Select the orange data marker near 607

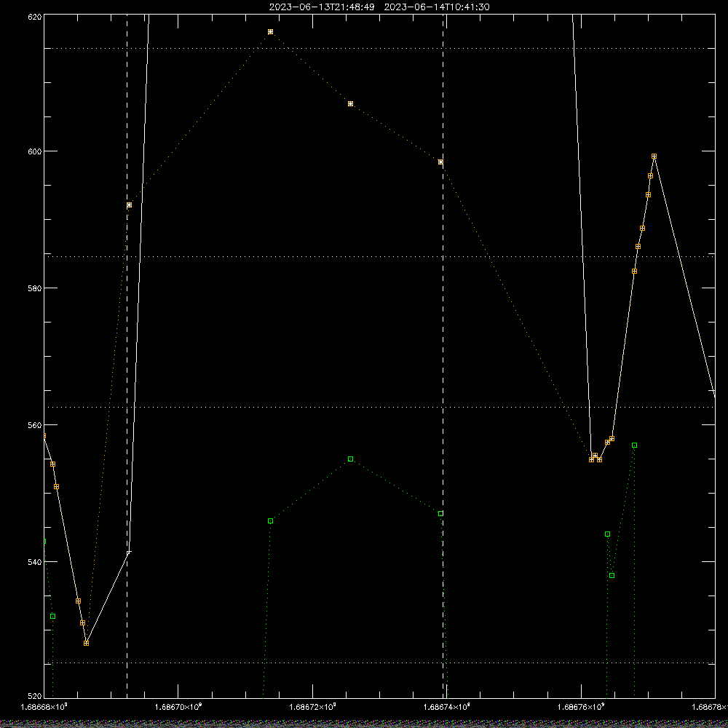coord(351,104)
